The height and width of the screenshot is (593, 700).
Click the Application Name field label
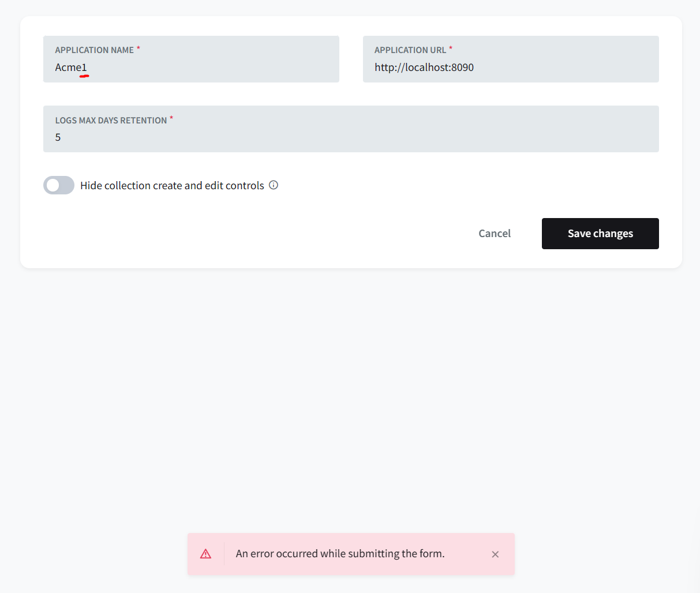[x=94, y=50]
